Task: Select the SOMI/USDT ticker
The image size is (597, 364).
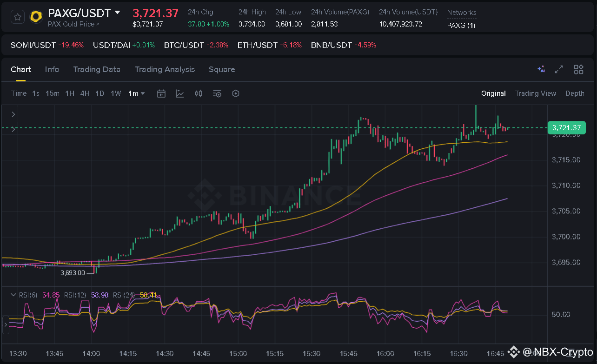Action: [x=47, y=45]
